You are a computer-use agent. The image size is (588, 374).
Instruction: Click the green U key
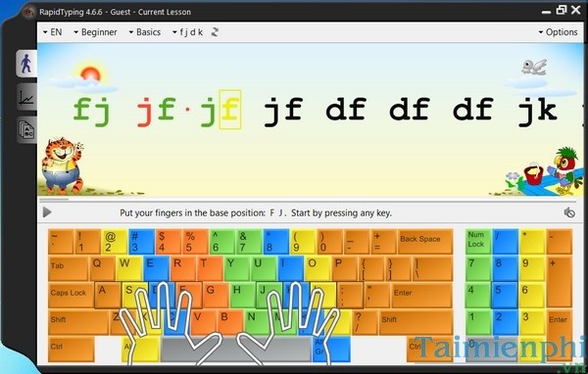264,268
